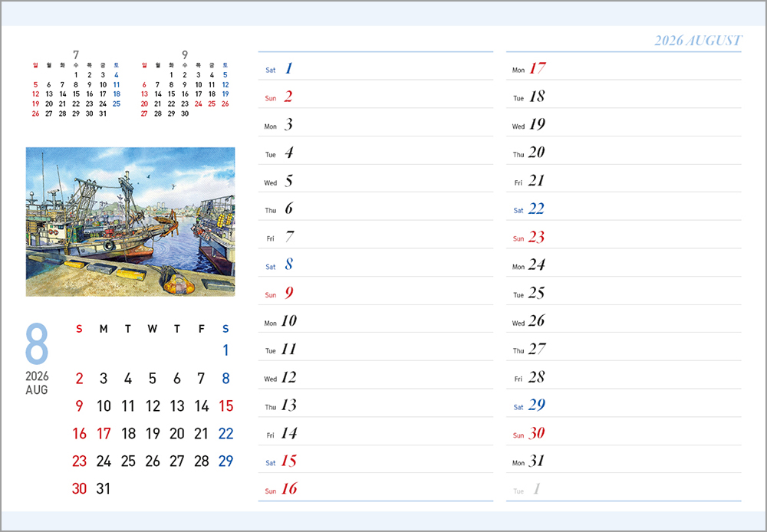Select the "Mon 24" planner row
The image size is (767, 532).
624,263
